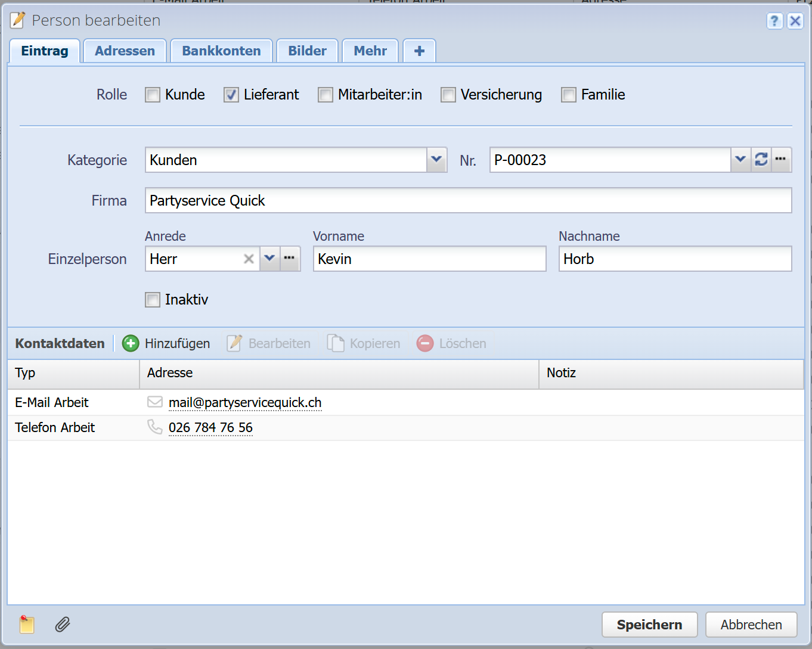Screen dimensions: 812x649
Task: Expand the Kategorie dropdown arrow
Action: point(436,160)
